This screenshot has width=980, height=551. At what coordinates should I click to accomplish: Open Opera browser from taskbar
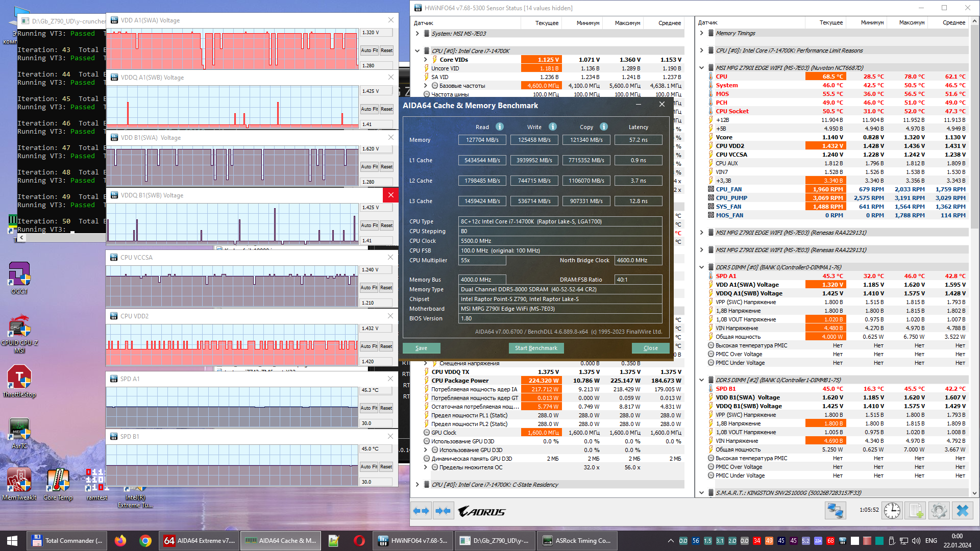359,540
